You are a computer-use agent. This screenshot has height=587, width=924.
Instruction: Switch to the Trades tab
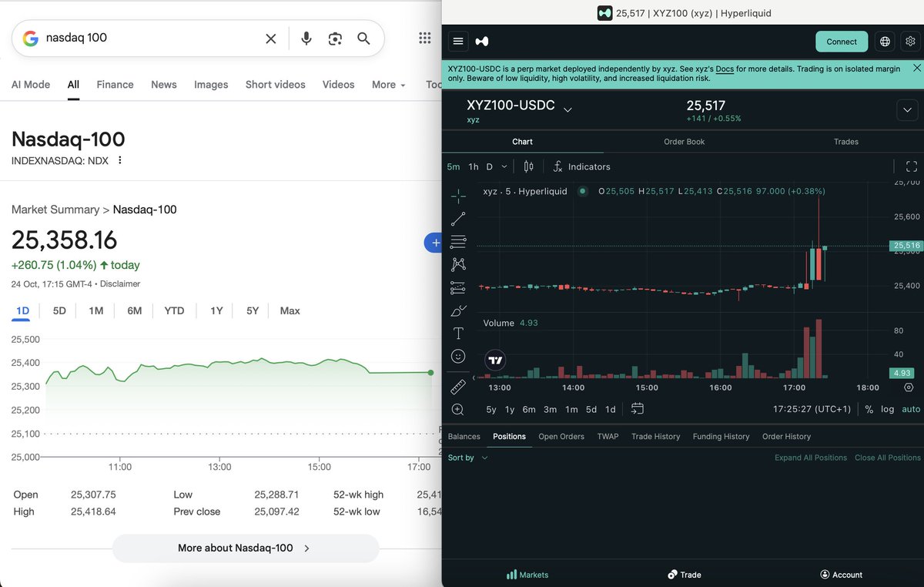845,142
